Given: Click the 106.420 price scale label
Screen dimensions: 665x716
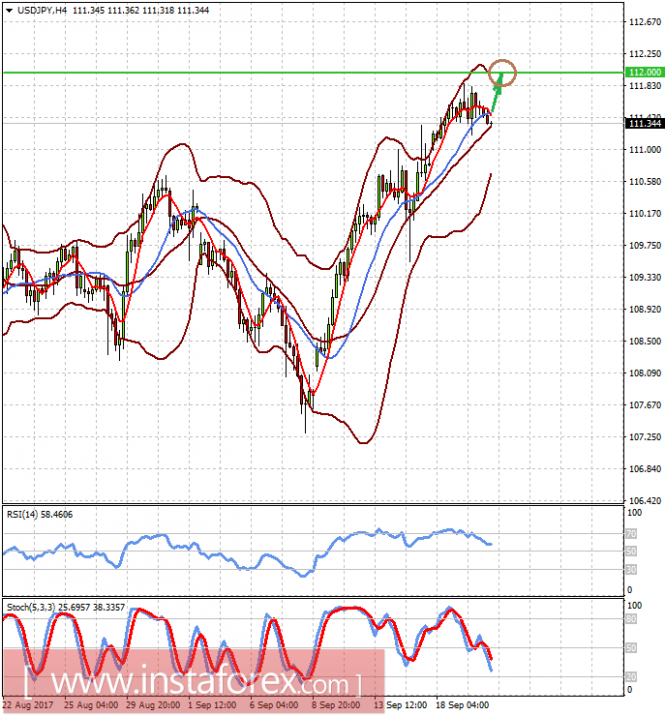Looking at the screenshot, I should coord(644,500).
